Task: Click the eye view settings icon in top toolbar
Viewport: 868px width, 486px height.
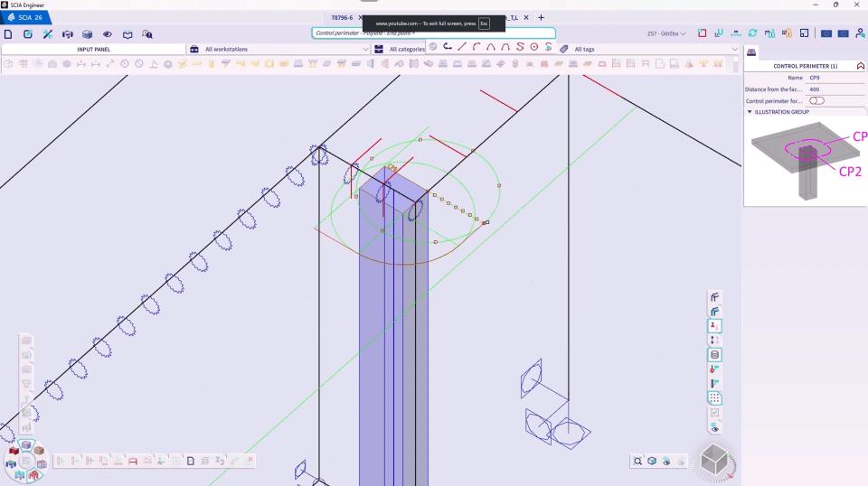Action: coord(108,34)
